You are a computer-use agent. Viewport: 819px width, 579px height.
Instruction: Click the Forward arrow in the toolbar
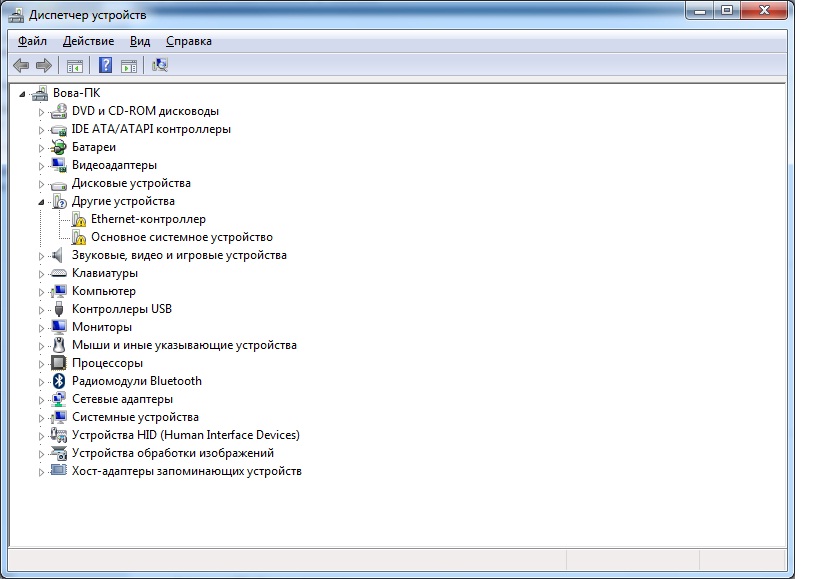(43, 66)
